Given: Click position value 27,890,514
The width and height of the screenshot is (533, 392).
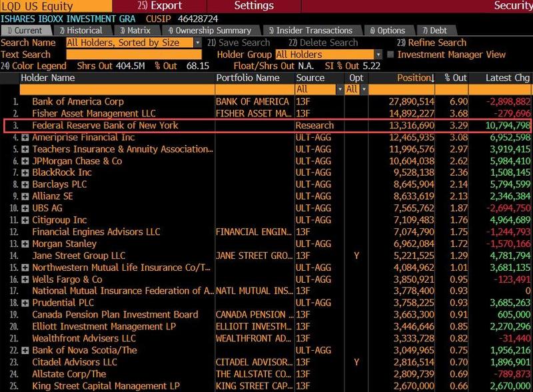Looking at the screenshot, I should pyautogui.click(x=411, y=102).
